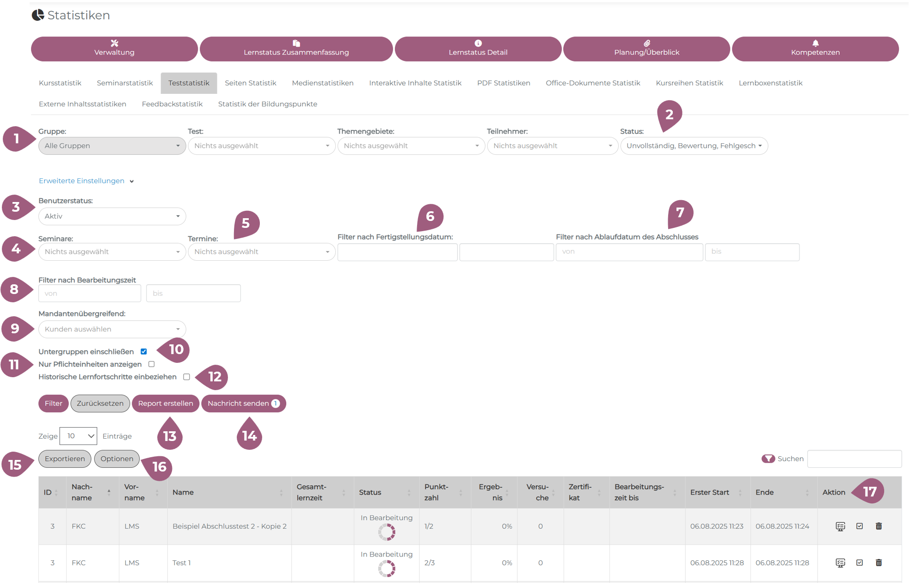Switch to the Kursstatistik tab

pos(60,83)
